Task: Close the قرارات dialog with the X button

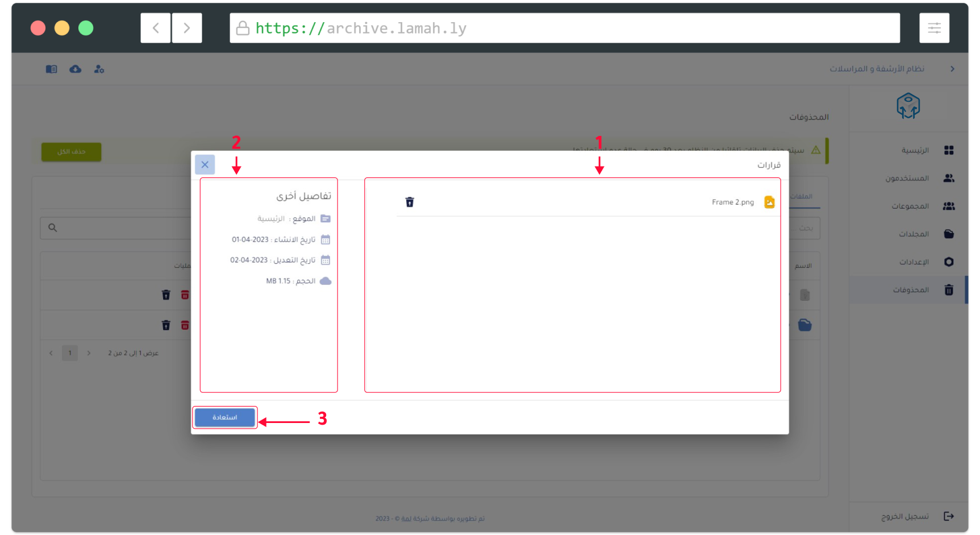Action: 205,164
